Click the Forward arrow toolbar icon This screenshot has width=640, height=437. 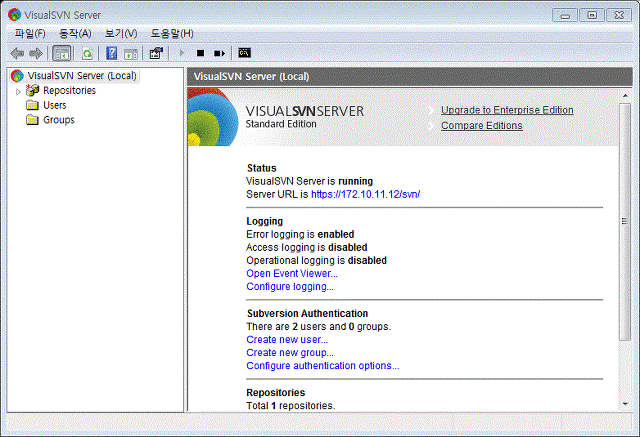point(36,53)
